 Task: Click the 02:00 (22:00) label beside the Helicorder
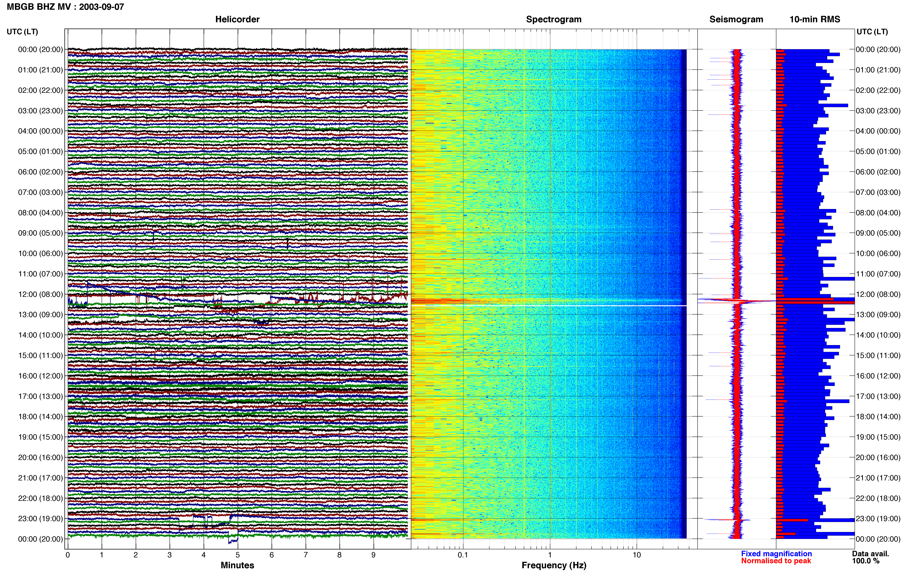coord(41,90)
